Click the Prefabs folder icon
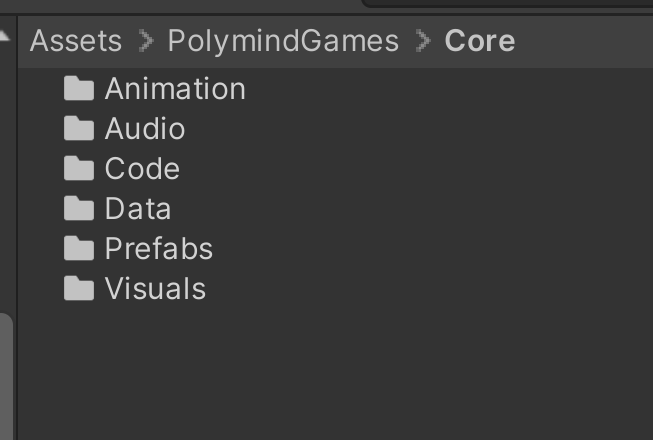Image resolution: width=653 pixels, height=440 pixels. click(78, 249)
